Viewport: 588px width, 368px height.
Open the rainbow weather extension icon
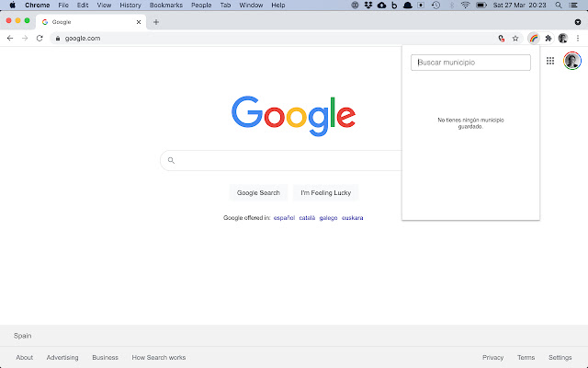[534, 39]
